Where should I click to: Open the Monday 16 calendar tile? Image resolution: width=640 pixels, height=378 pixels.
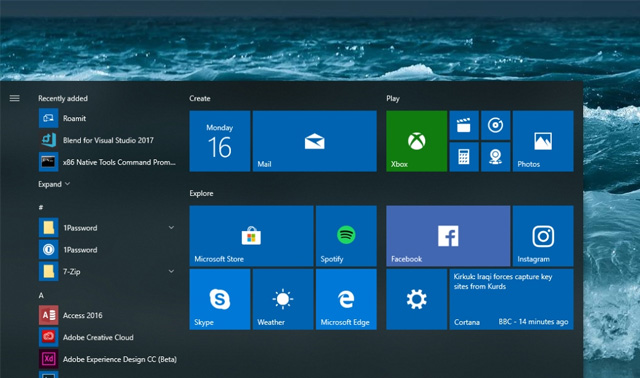[220, 141]
